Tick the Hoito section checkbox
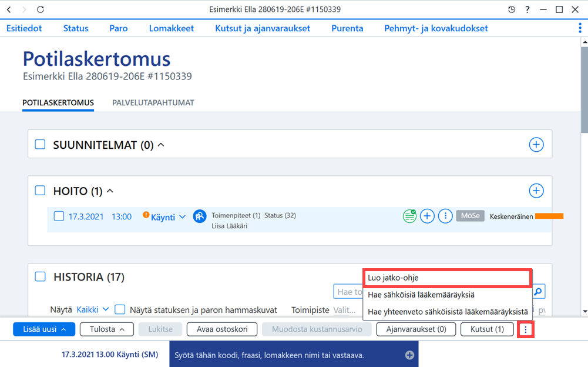The width and height of the screenshot is (588, 367). tap(40, 191)
